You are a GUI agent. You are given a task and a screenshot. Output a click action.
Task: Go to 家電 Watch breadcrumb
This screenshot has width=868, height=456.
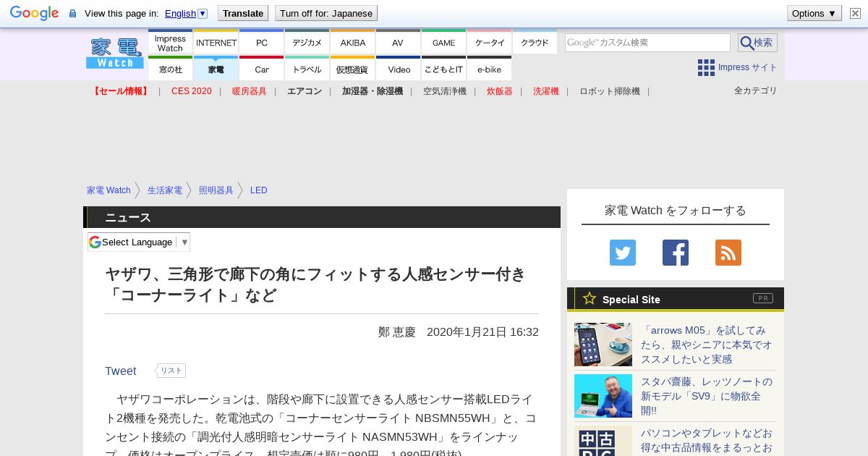coord(109,190)
